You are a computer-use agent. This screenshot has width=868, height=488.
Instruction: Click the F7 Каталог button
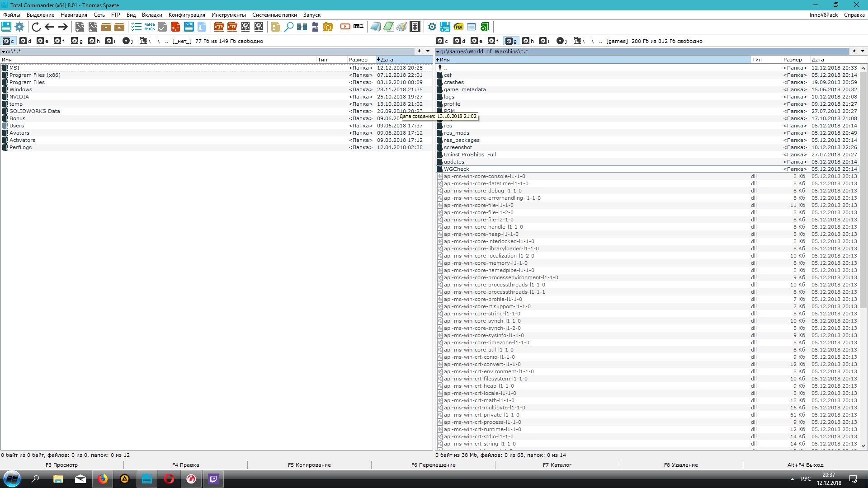click(x=557, y=465)
